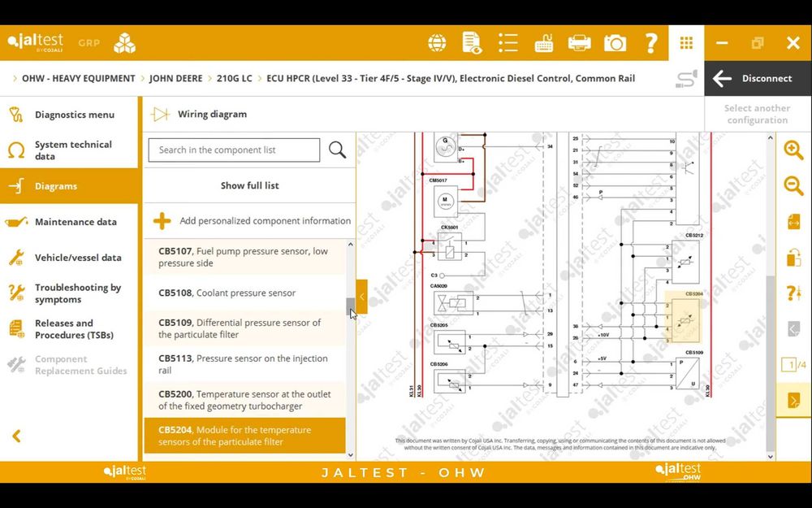The image size is (812, 508).
Task: Select CB5200 turbocharger outlet temperature sensor
Action: tap(244, 400)
